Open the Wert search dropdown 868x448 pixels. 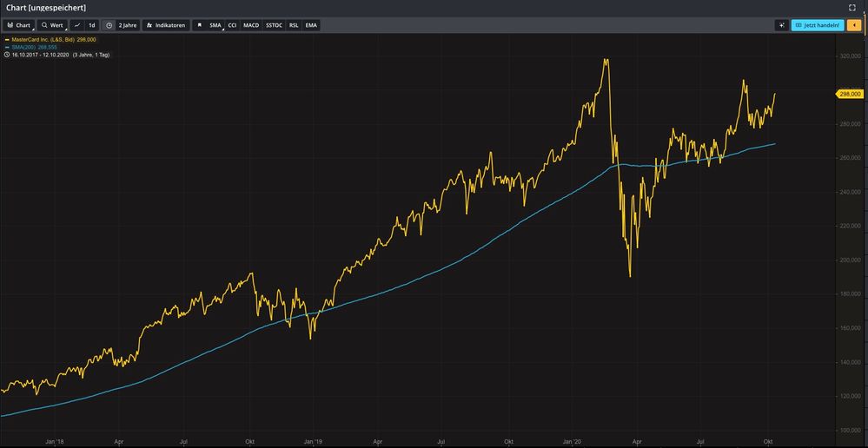pos(52,25)
